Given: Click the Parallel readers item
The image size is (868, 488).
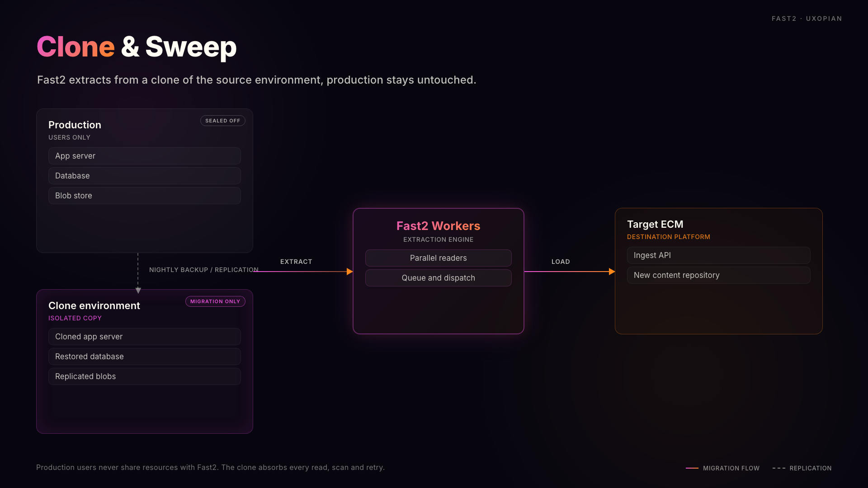Looking at the screenshot, I should click(x=439, y=258).
